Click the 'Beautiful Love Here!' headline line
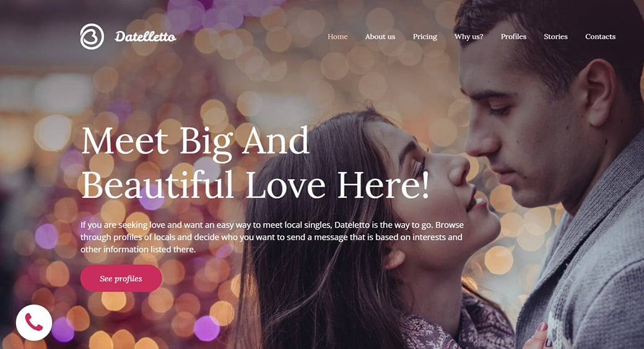Viewport: 644px width, 349px height. [x=256, y=185]
